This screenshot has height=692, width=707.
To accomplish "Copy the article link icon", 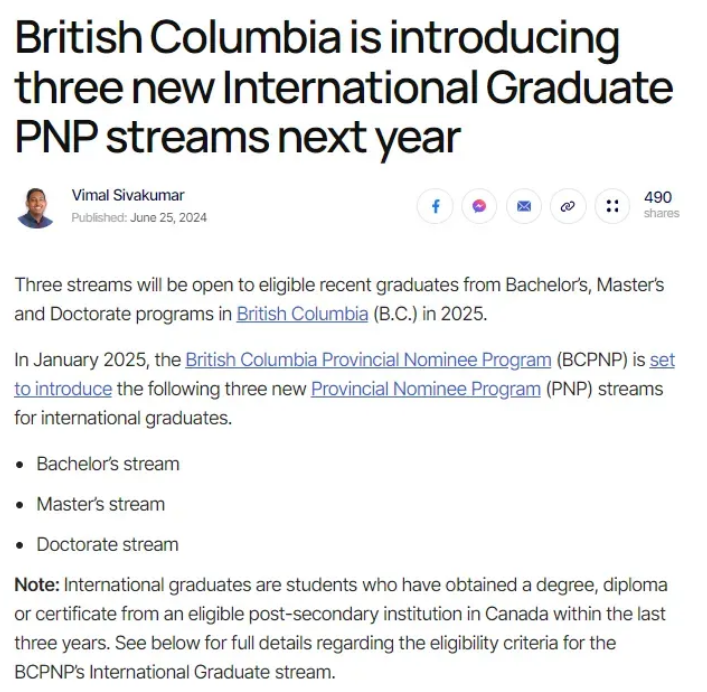I will point(568,206).
